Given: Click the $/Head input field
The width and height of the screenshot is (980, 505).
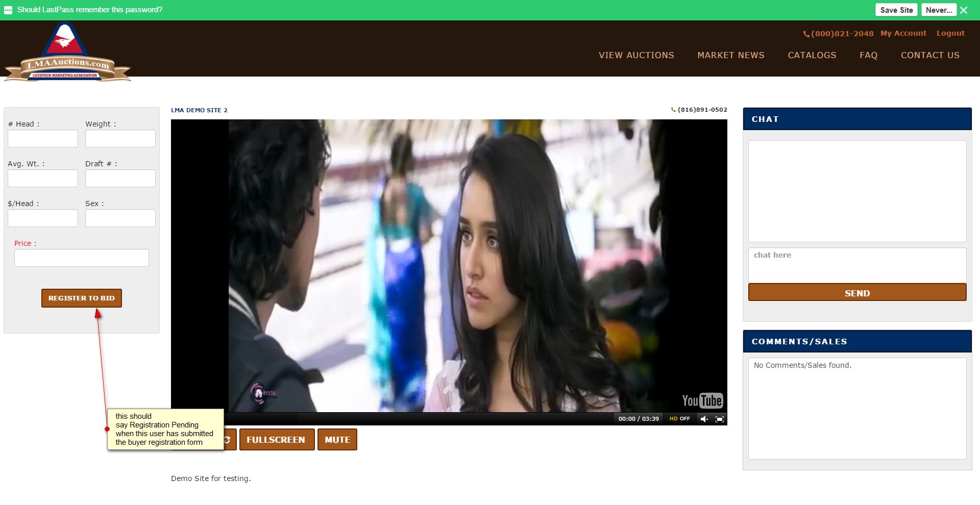Looking at the screenshot, I should [x=43, y=218].
